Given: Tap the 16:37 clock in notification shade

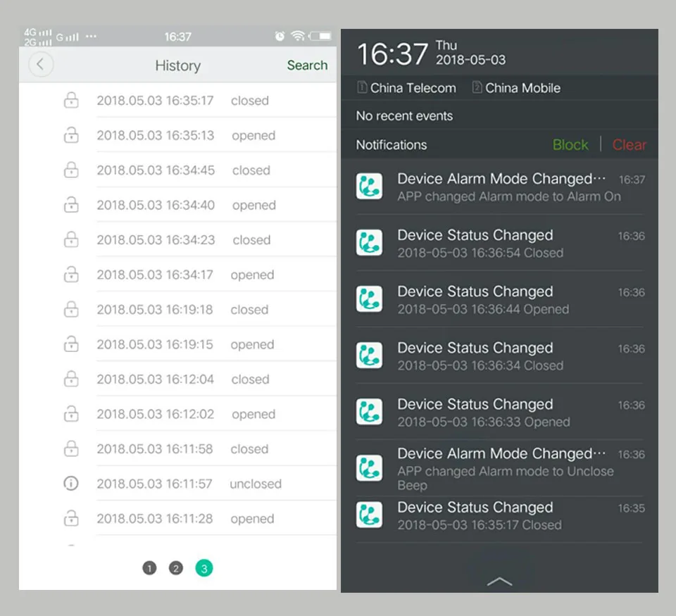Looking at the screenshot, I should [392, 54].
